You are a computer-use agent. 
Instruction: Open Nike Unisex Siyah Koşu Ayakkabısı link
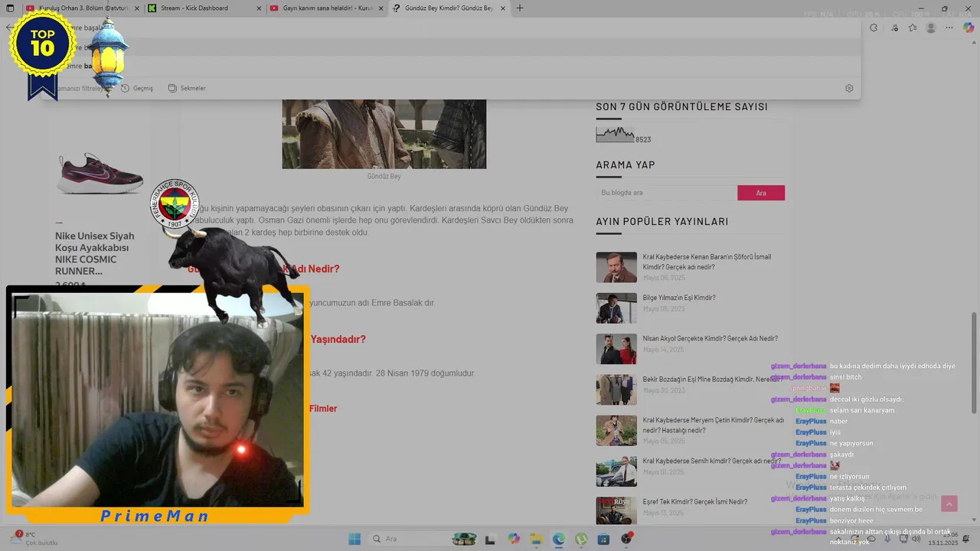(94, 253)
